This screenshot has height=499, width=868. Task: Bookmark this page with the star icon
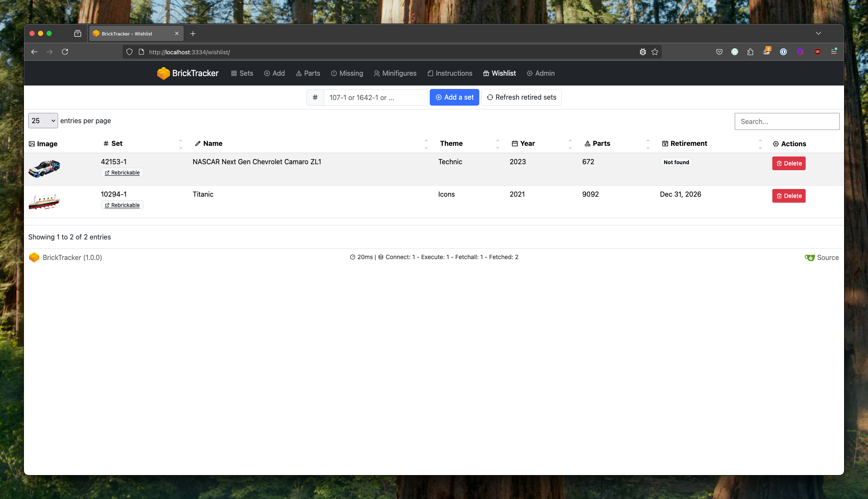[x=655, y=52]
